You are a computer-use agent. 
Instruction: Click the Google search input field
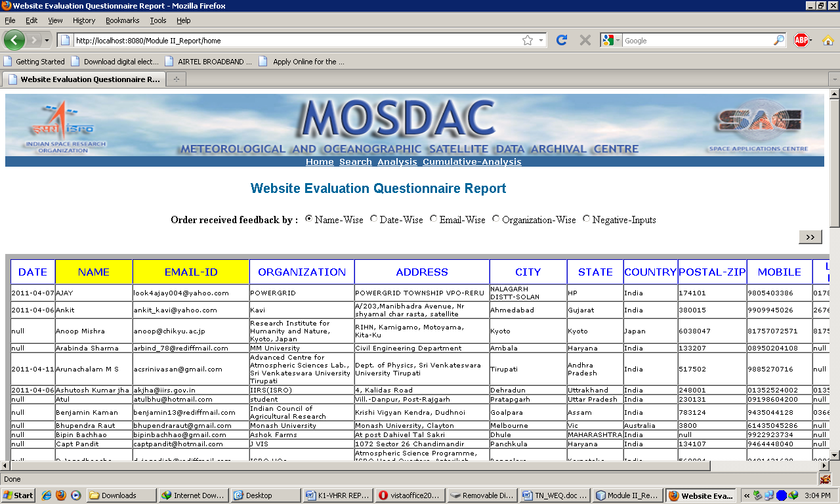pos(697,40)
